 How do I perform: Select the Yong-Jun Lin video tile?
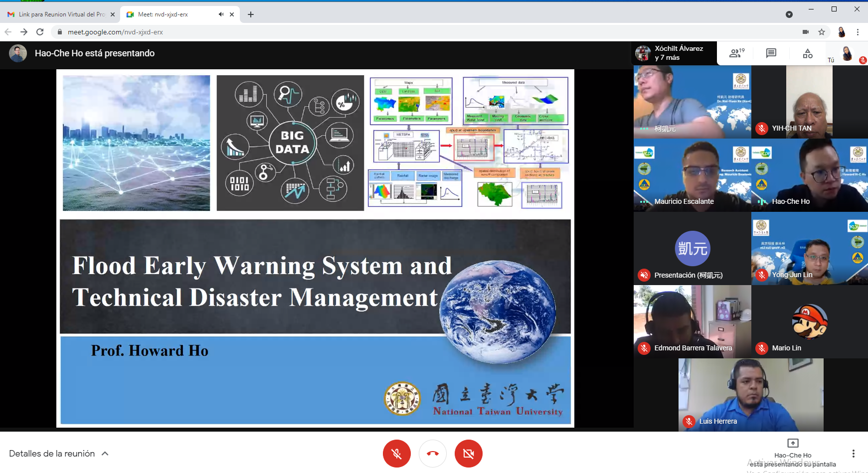pyautogui.click(x=810, y=248)
